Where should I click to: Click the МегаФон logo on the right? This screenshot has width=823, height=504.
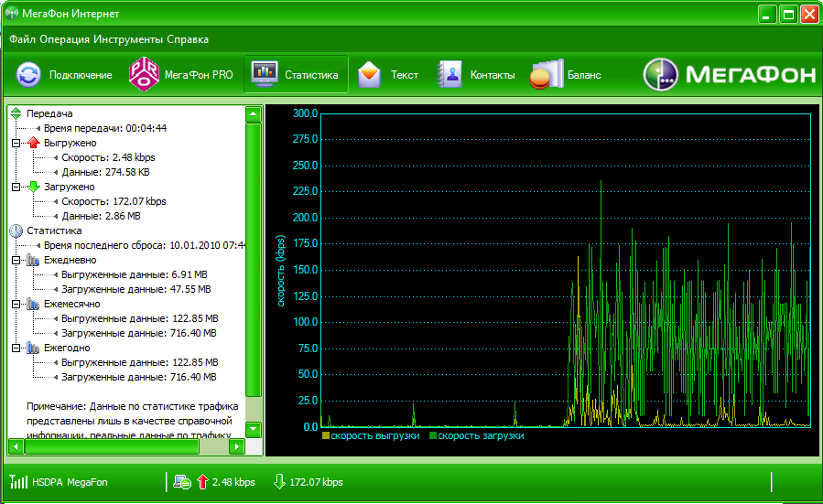click(x=730, y=74)
